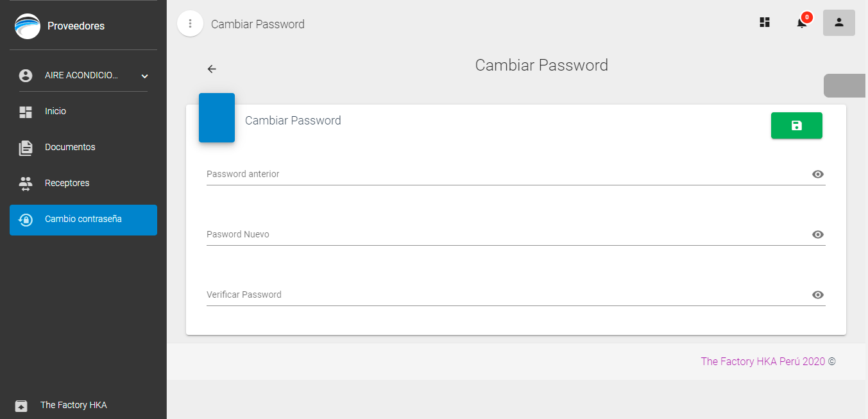Open the user profile icon button
The image size is (868, 419).
tap(839, 22)
